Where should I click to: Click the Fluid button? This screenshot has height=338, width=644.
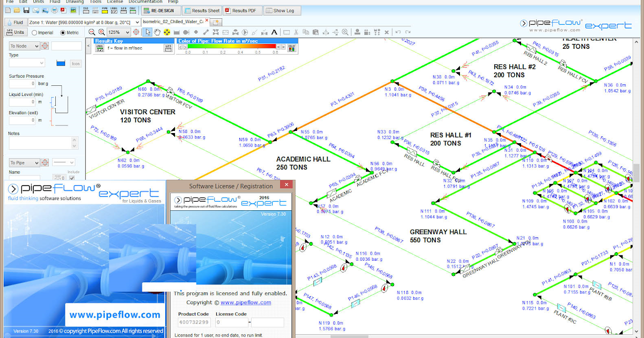[x=16, y=22]
